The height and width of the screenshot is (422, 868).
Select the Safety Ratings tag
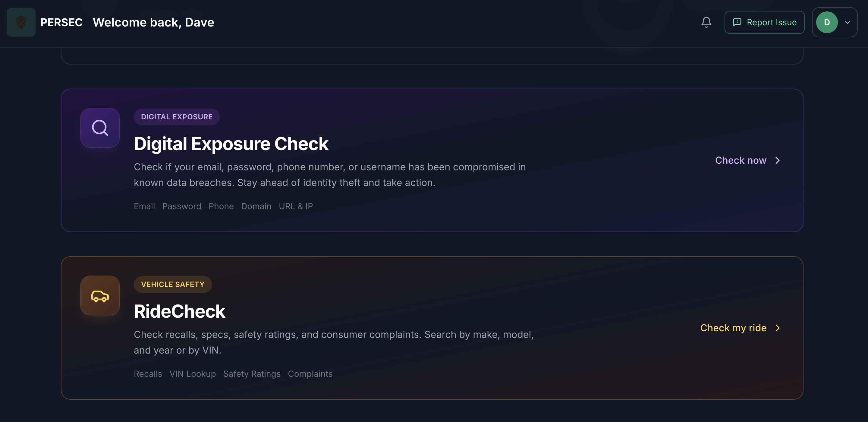click(x=252, y=374)
